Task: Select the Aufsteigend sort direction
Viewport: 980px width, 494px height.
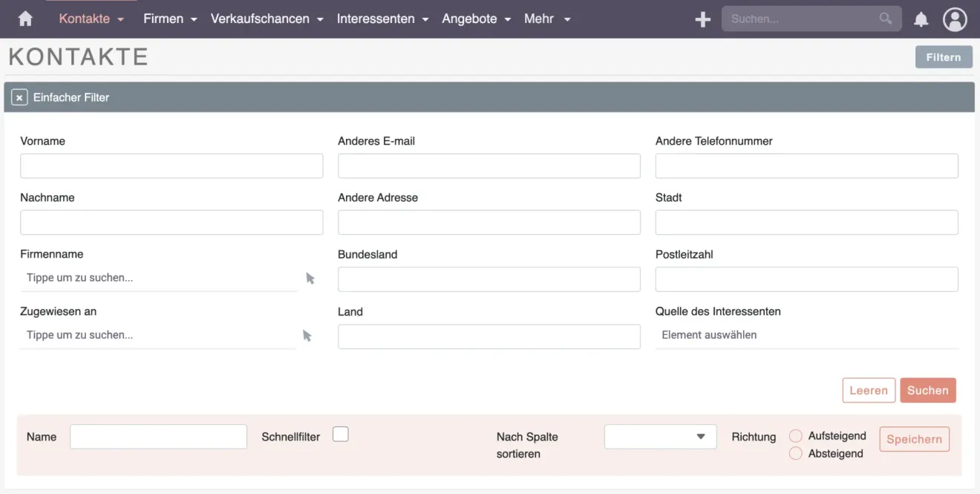Action: point(795,436)
